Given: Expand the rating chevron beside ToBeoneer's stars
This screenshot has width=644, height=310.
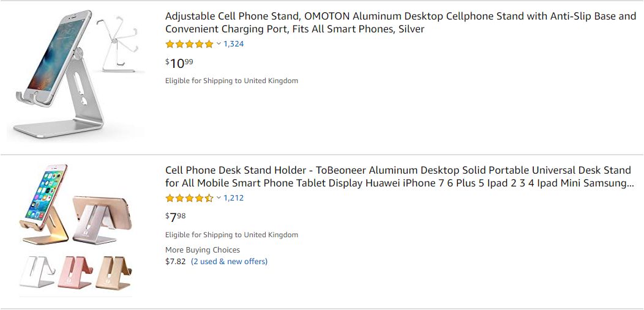Looking at the screenshot, I should point(219,198).
